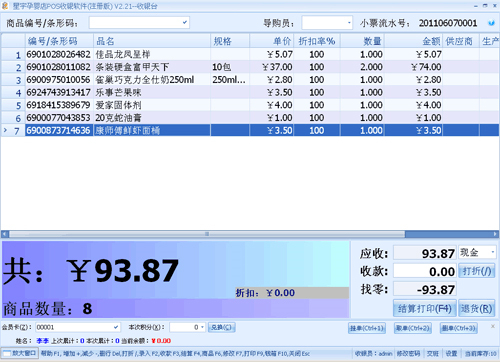Click the refresh icon beside the receipt number
The height and width of the screenshot is (362, 500).
click(x=491, y=23)
